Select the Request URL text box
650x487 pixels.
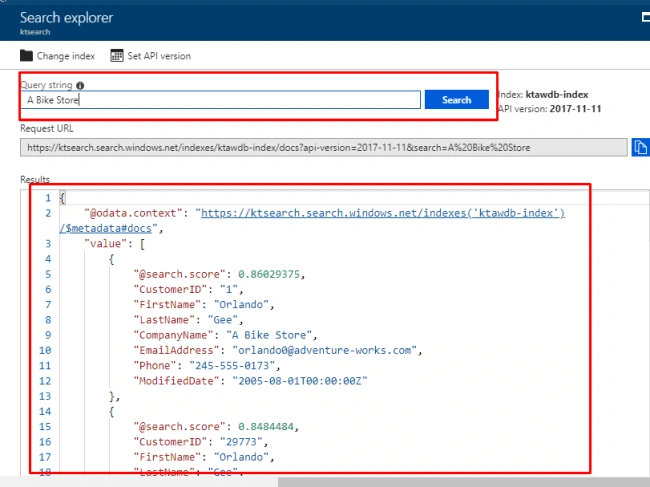pyautogui.click(x=323, y=148)
